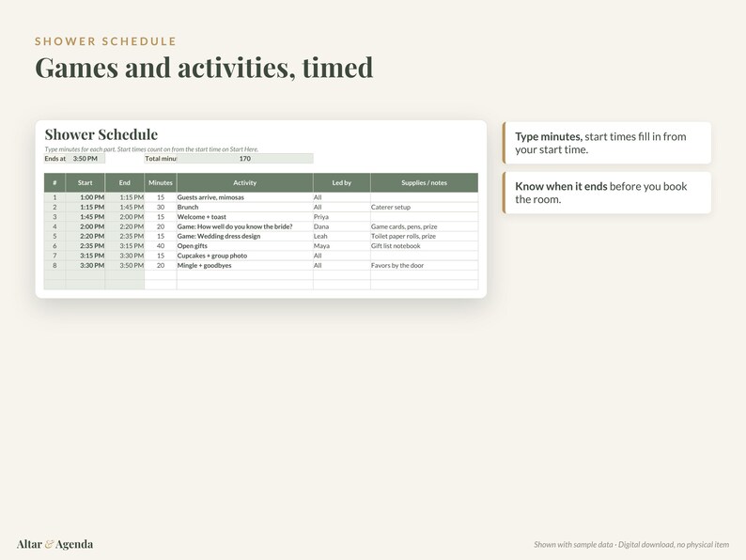746x560 pixels.
Task: Click the 'Priya' led-by cell
Action: (x=342, y=217)
